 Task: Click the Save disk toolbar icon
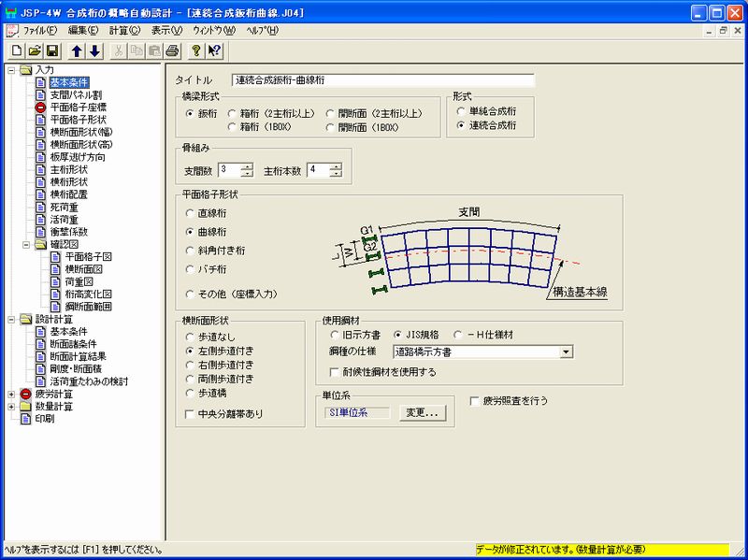52,50
